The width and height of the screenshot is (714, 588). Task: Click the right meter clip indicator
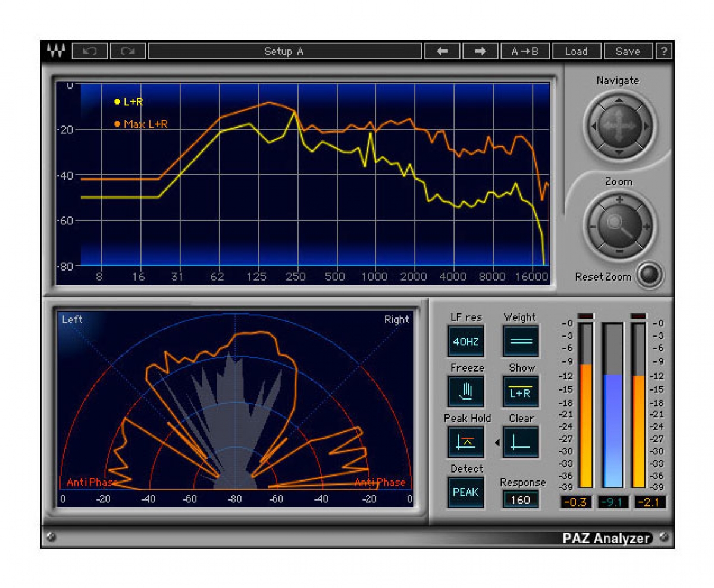(x=638, y=316)
